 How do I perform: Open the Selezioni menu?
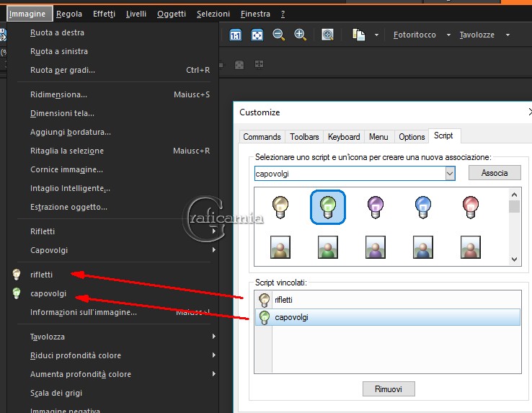pyautogui.click(x=213, y=14)
